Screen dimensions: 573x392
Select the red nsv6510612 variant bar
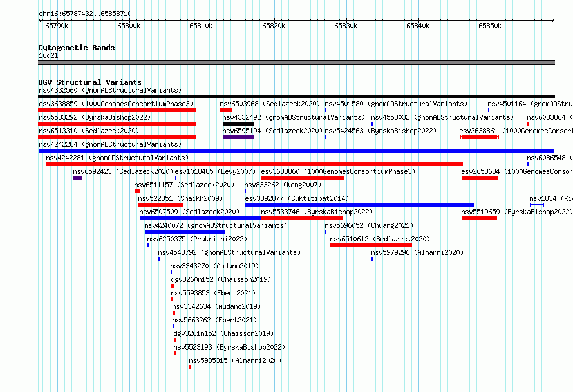(x=371, y=245)
